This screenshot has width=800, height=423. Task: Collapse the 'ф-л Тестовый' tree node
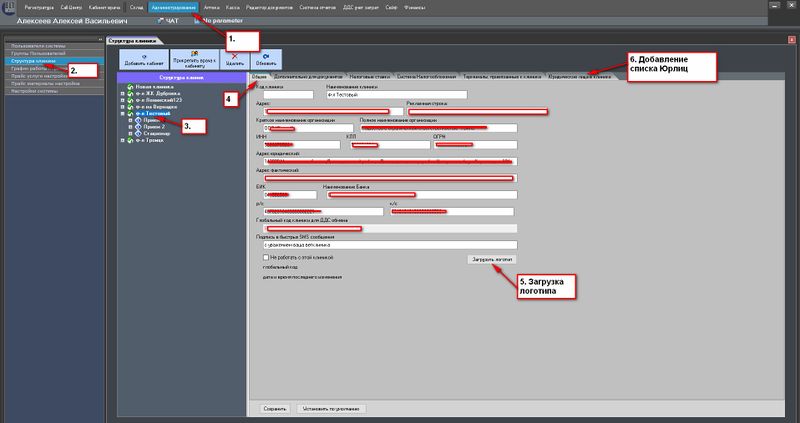pos(121,113)
